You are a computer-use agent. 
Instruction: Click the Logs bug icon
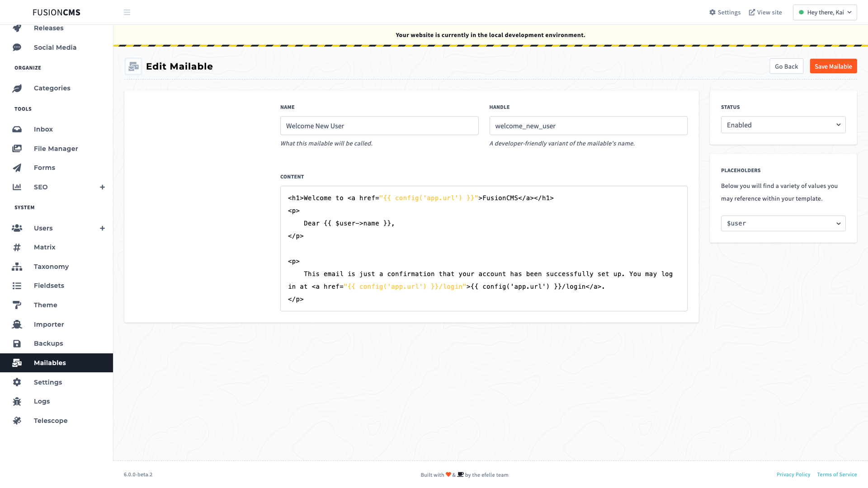(x=17, y=401)
